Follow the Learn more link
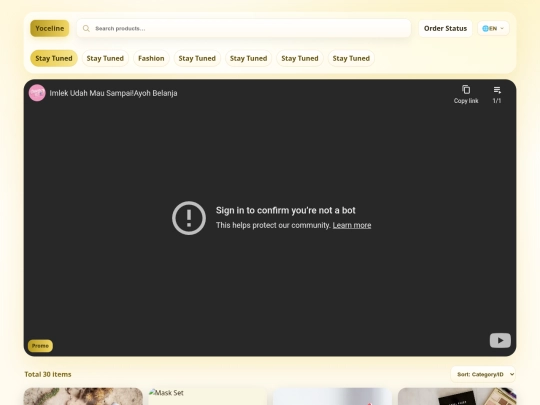540x405 pixels. coord(352,225)
